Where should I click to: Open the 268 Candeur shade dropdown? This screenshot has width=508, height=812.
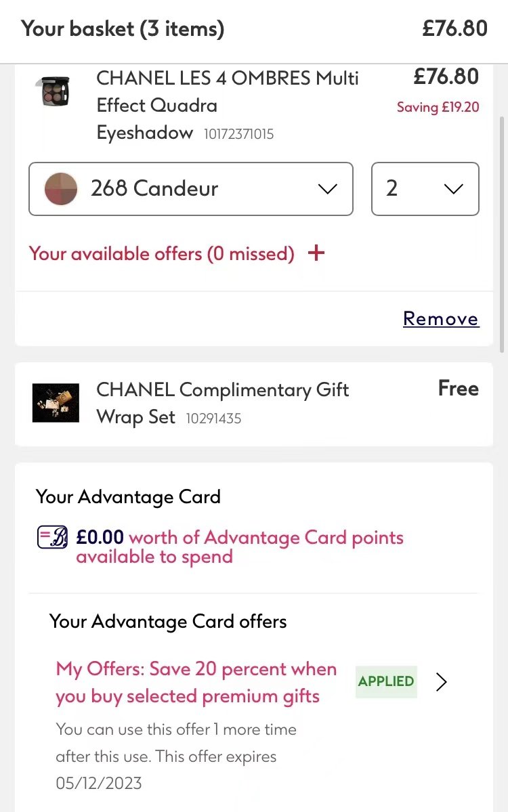coord(190,189)
